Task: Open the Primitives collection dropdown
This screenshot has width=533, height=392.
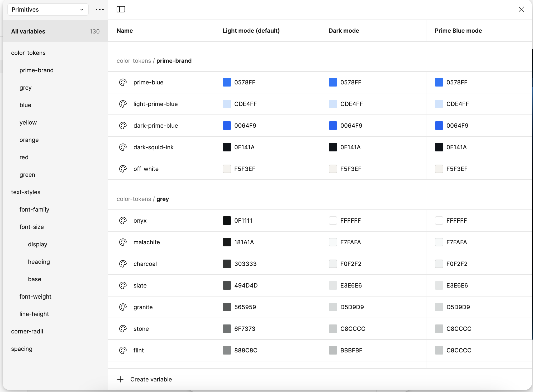Action: click(x=48, y=9)
